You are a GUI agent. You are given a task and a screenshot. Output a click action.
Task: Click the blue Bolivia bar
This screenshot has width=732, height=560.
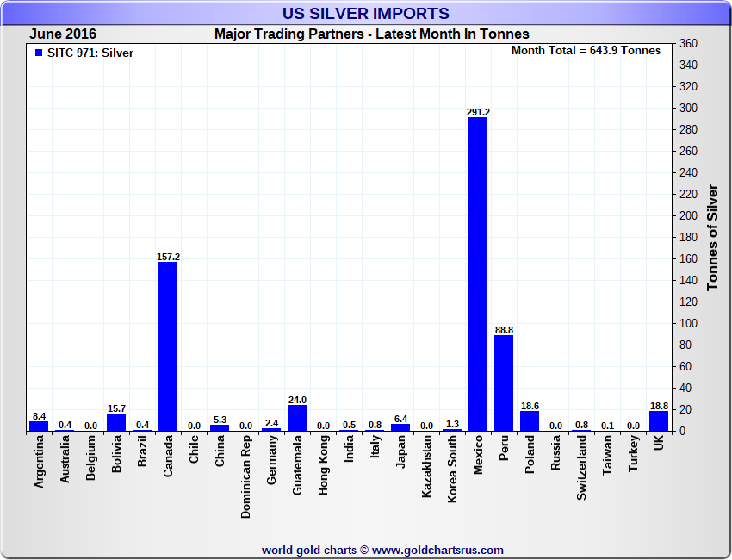pyautogui.click(x=116, y=422)
